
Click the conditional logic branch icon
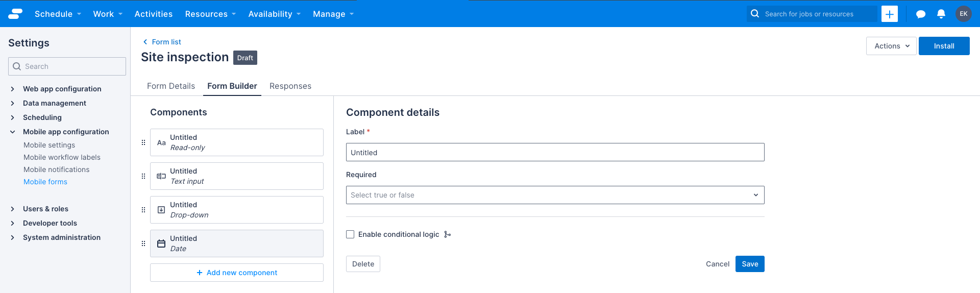point(447,234)
